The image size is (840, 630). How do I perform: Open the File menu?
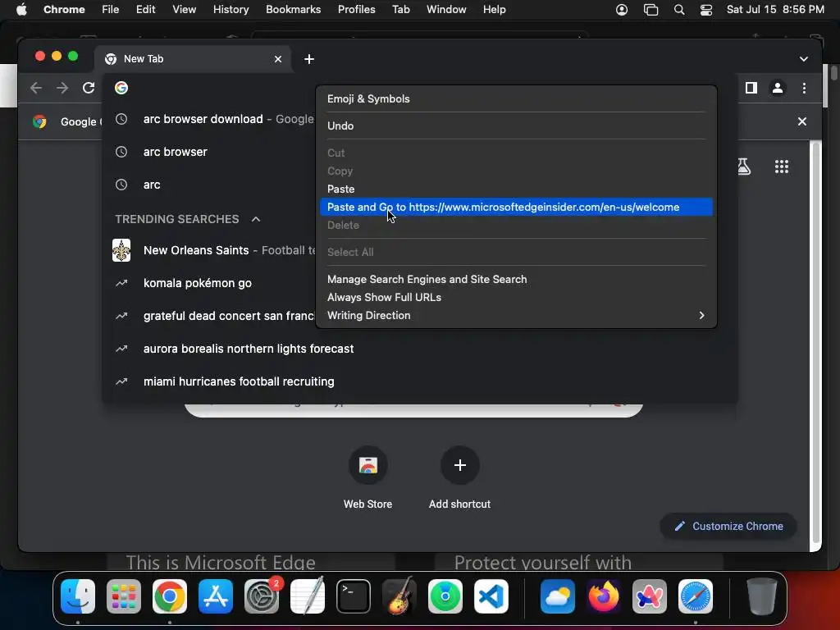111,10
